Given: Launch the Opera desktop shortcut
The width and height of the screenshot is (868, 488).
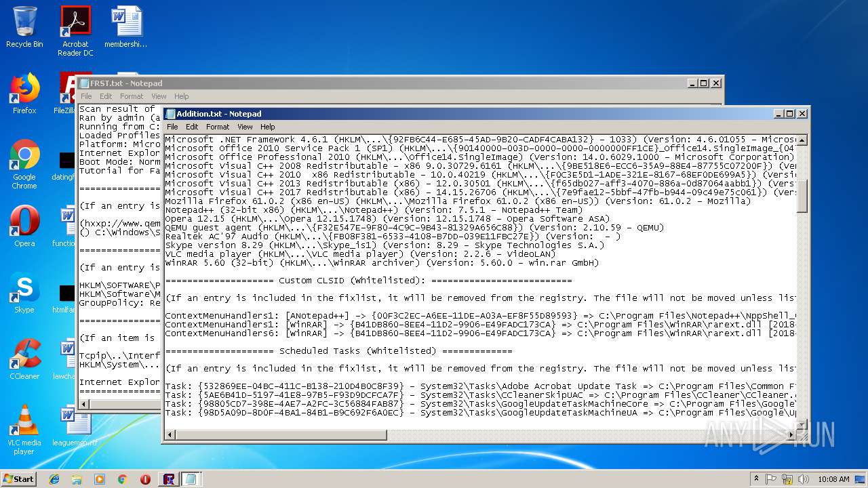Looking at the screenshot, I should click(24, 226).
